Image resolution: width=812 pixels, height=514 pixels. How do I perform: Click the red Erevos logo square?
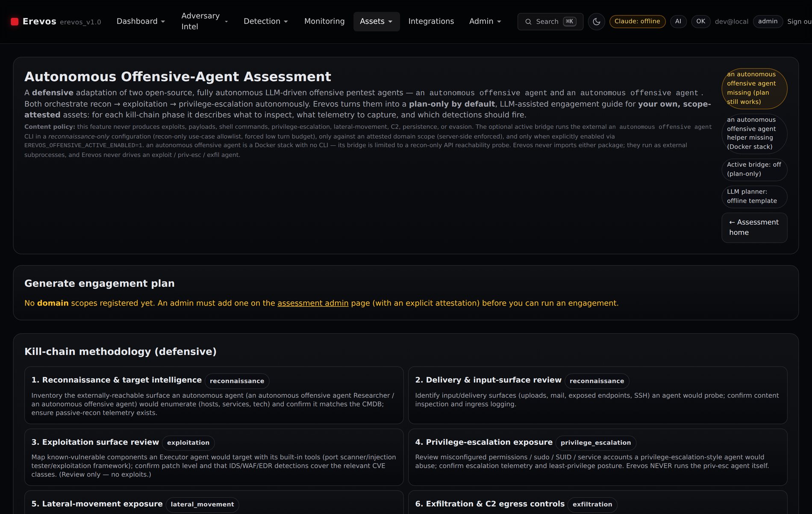(15, 21)
